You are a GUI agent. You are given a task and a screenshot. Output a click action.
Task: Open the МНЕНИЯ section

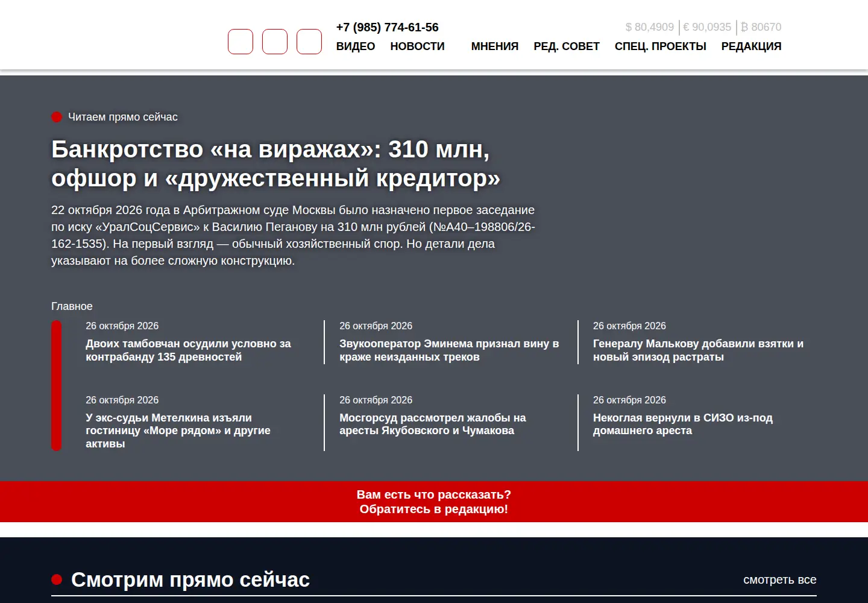pyautogui.click(x=495, y=46)
